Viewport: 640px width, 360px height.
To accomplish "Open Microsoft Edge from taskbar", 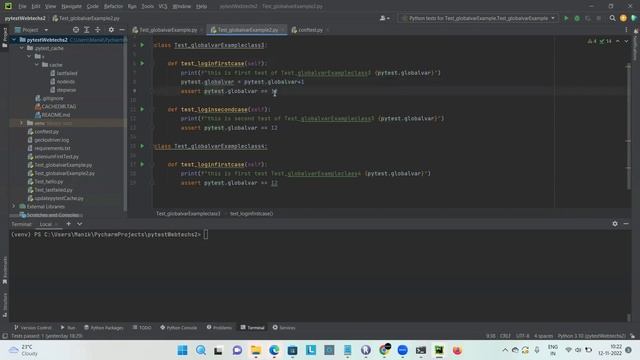I will 274,350.
